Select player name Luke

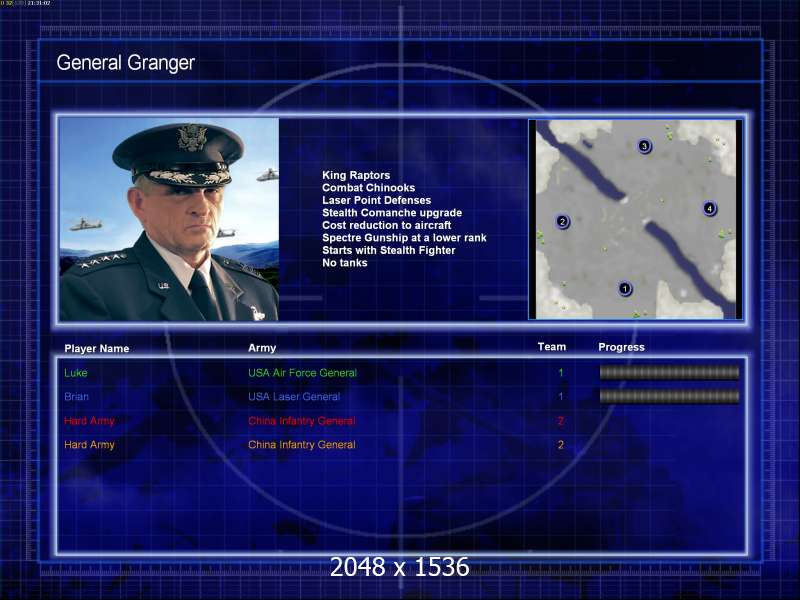click(76, 373)
